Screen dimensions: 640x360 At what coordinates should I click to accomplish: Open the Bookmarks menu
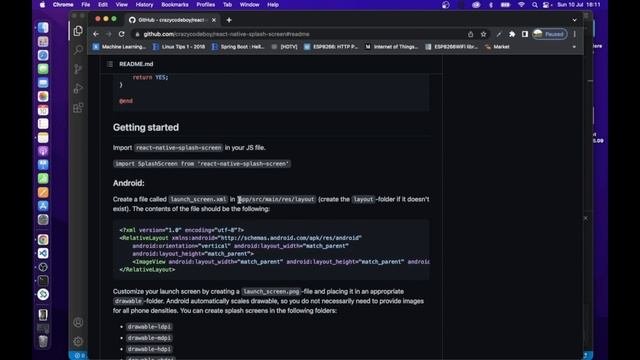click(x=175, y=5)
